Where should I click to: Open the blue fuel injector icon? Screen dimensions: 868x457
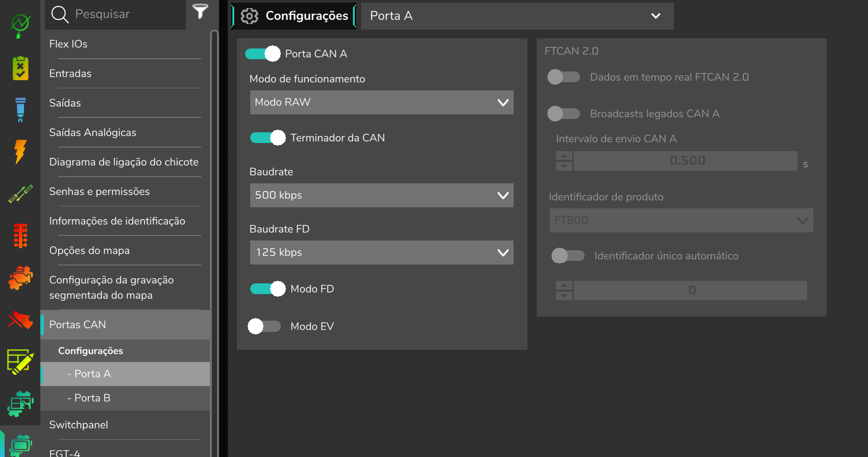(20, 109)
